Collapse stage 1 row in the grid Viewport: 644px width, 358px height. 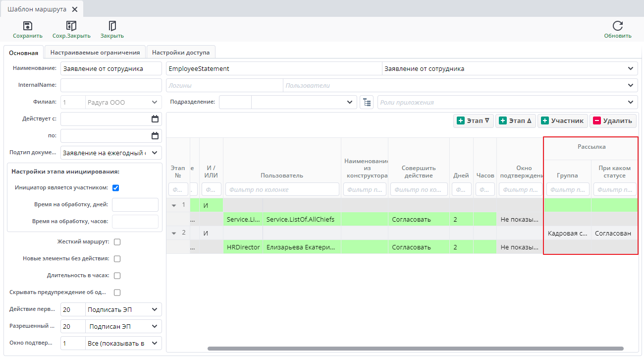(174, 205)
